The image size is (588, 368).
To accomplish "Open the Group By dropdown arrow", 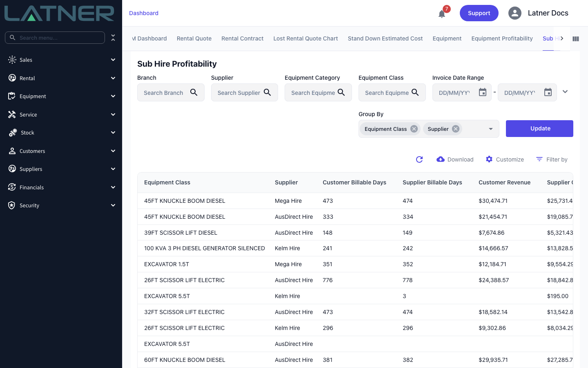I will tap(491, 129).
